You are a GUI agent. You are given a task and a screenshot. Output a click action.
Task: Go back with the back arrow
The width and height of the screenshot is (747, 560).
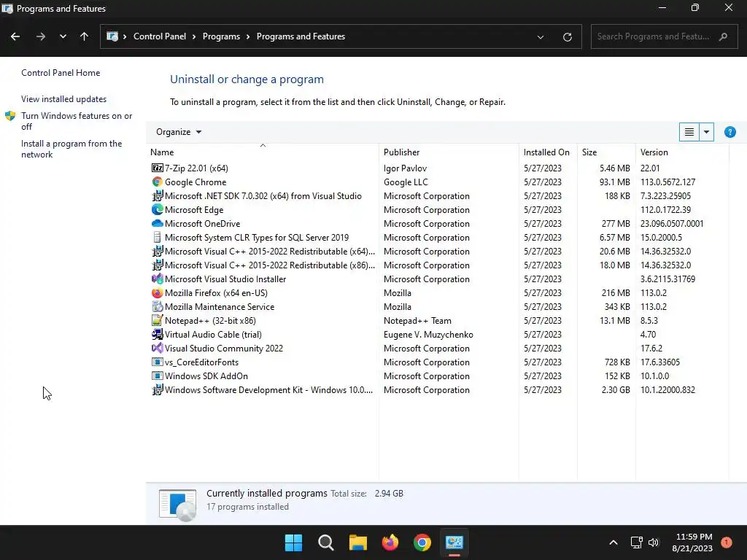[x=15, y=36]
